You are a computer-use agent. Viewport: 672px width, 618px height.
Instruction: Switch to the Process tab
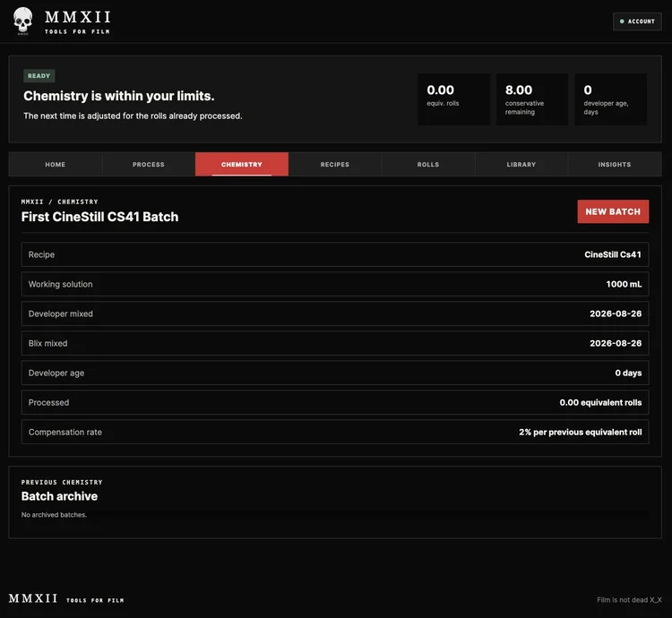coord(148,165)
